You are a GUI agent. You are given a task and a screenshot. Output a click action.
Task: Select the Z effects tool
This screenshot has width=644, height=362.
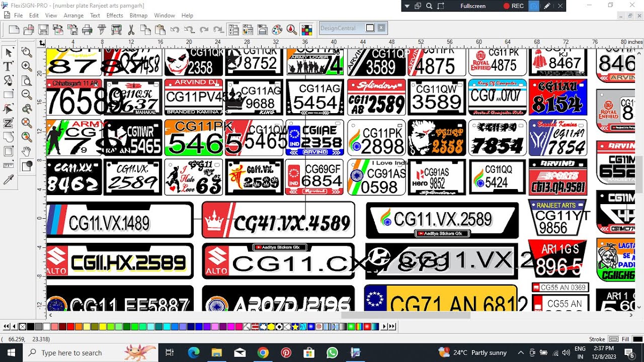pos(9,123)
